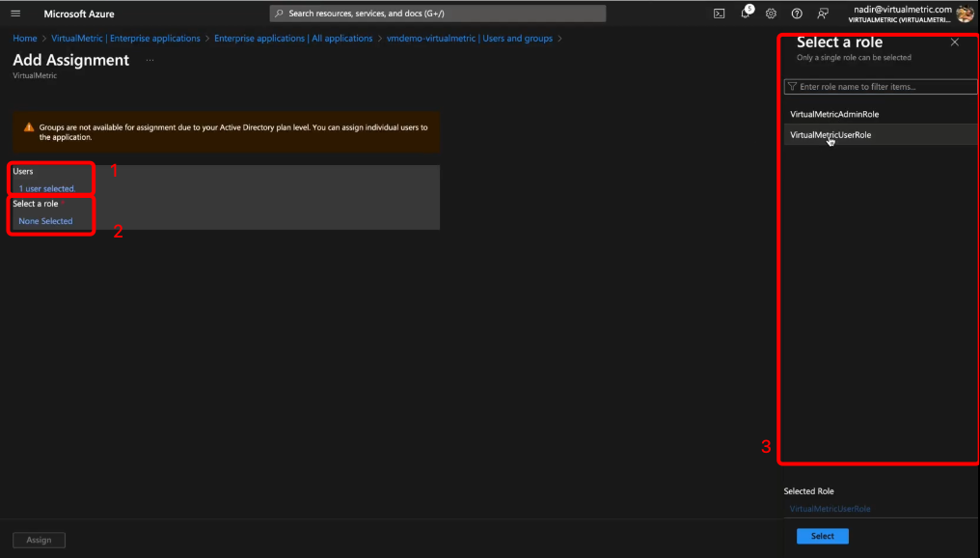
Task: Click the account avatar picture
Action: 965,14
